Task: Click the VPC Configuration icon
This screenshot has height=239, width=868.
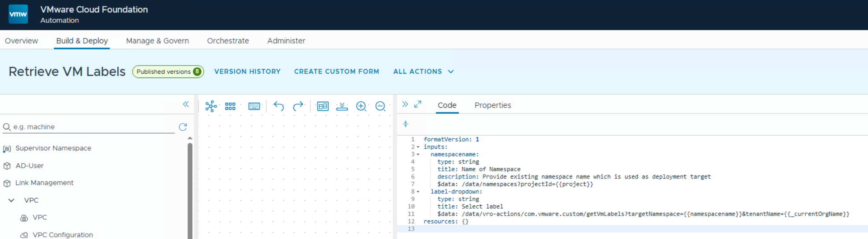Action: click(24, 235)
